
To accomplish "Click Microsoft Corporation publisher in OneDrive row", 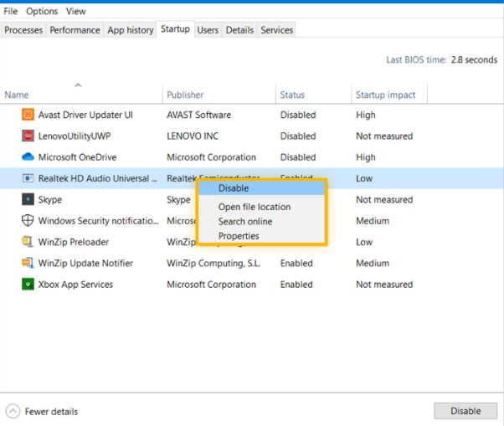I will tap(211, 157).
